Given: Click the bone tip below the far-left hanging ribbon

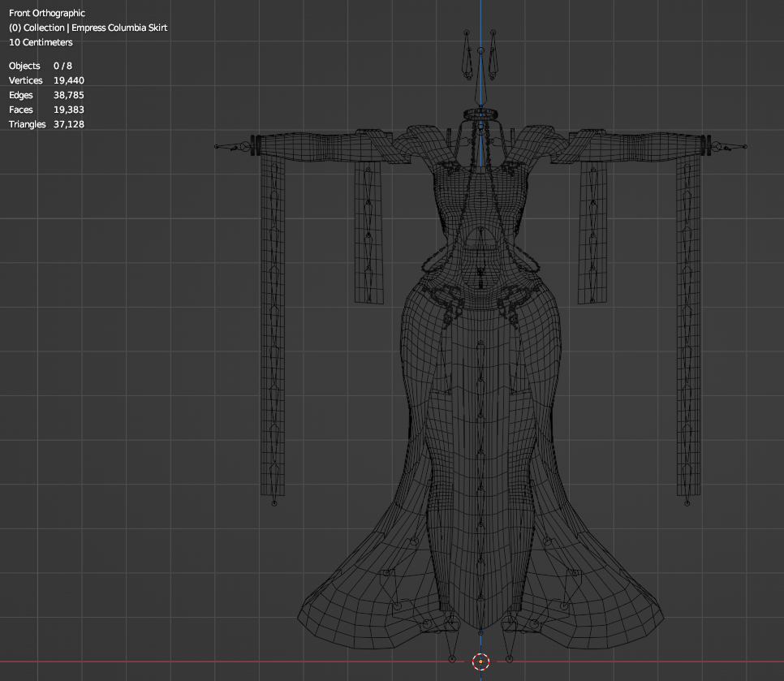Looking at the screenshot, I should pyautogui.click(x=274, y=503).
